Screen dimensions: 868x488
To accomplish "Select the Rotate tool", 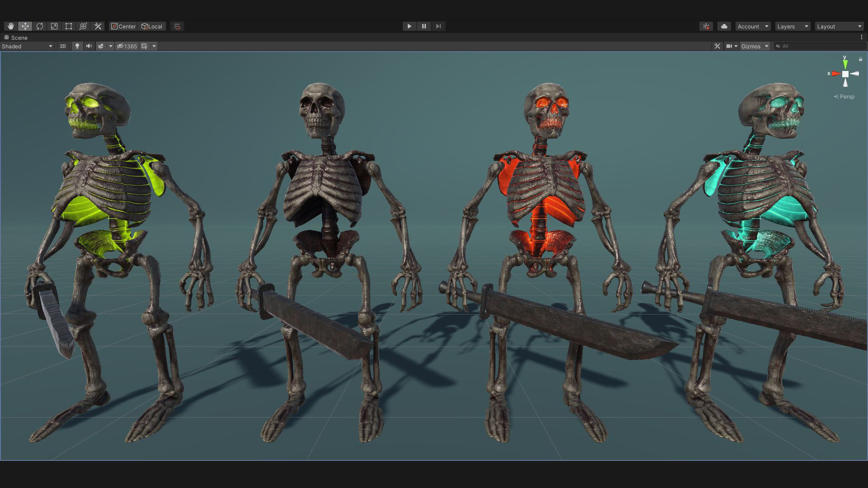I will click(40, 26).
